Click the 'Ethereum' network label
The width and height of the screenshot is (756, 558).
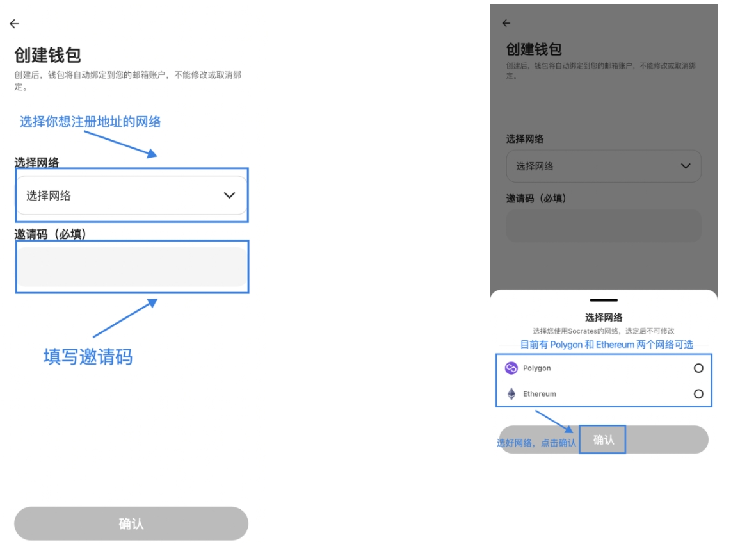pyautogui.click(x=540, y=394)
